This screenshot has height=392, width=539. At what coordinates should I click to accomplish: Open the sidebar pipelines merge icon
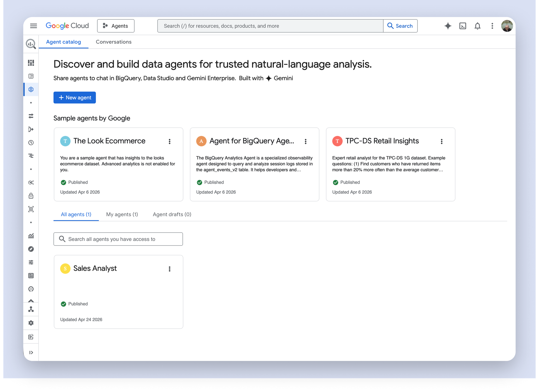(31, 129)
